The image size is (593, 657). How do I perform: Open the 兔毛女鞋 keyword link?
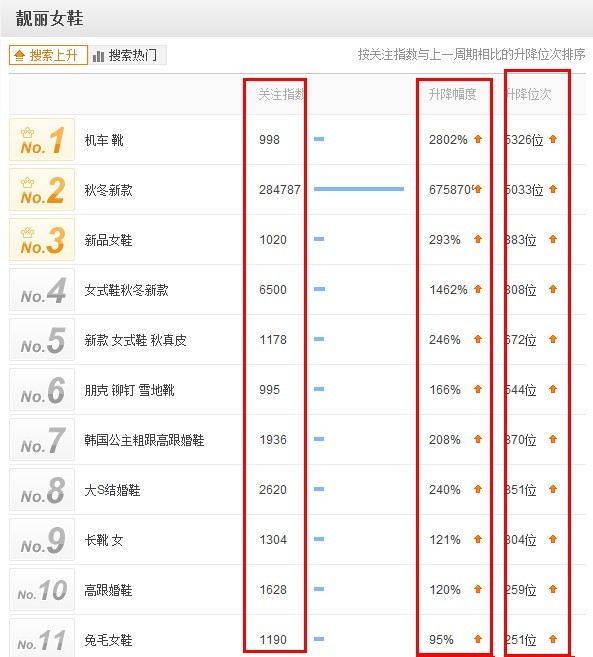point(109,640)
